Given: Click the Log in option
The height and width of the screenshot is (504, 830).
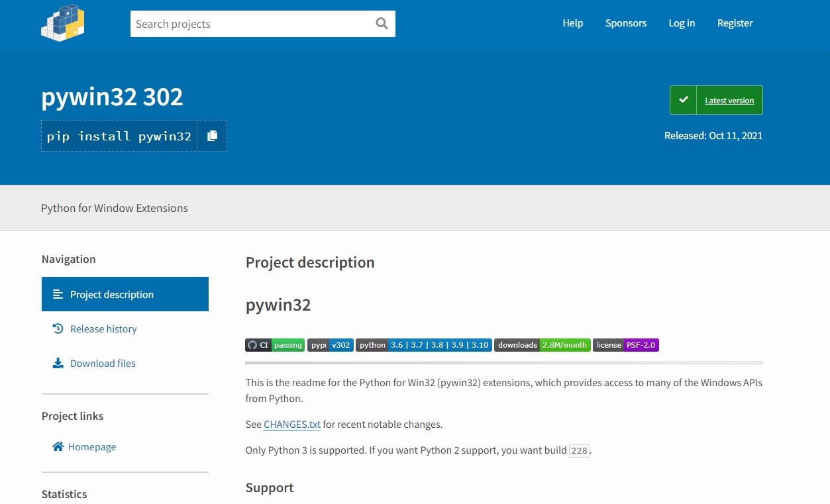Looking at the screenshot, I should click(x=682, y=23).
